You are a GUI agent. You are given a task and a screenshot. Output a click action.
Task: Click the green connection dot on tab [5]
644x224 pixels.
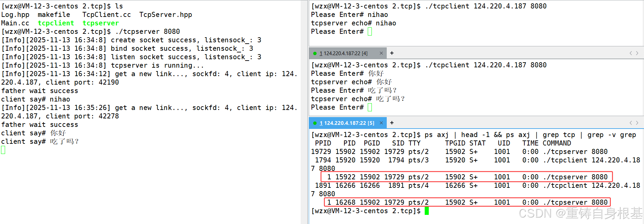pyautogui.click(x=315, y=123)
